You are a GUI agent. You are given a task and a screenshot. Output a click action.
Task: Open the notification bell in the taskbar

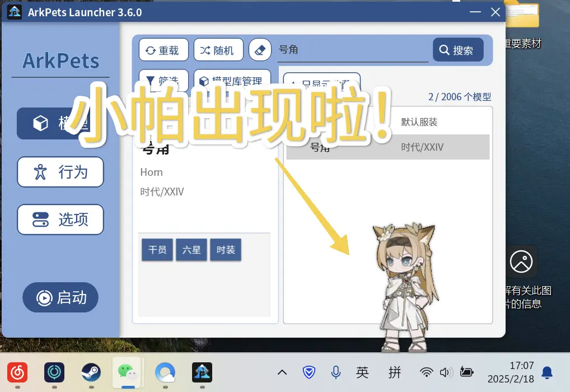pos(547,372)
